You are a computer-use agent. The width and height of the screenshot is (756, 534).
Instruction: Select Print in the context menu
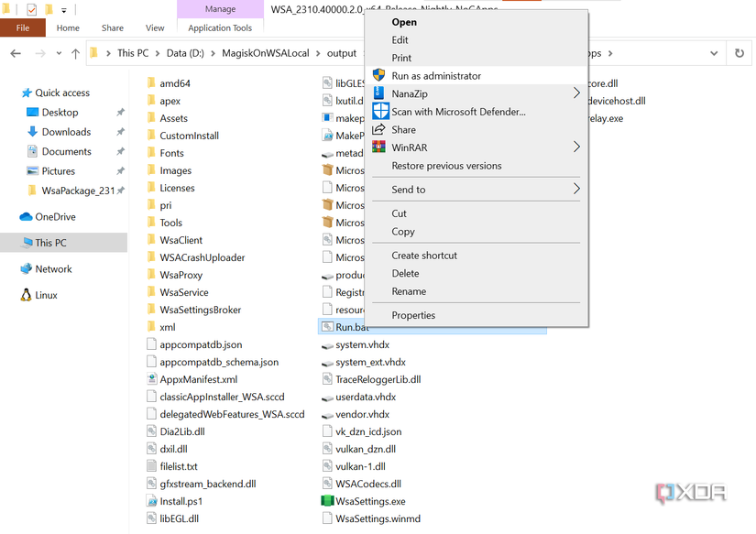point(401,58)
